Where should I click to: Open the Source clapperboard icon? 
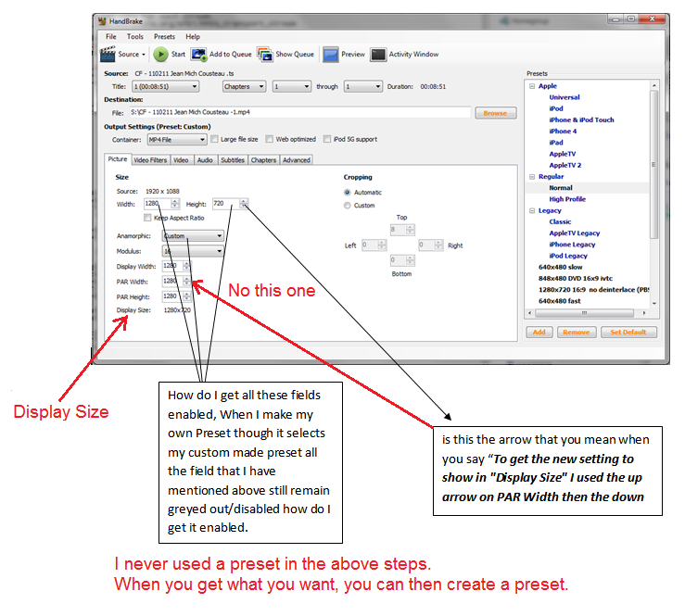(108, 54)
